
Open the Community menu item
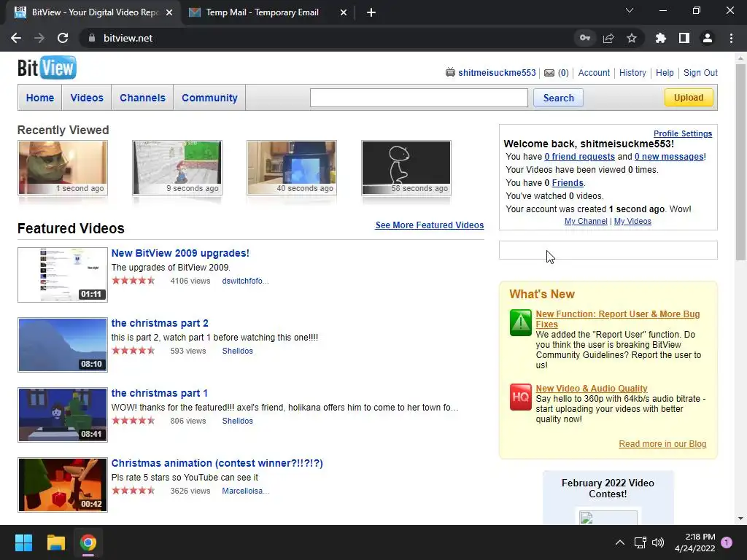click(209, 98)
